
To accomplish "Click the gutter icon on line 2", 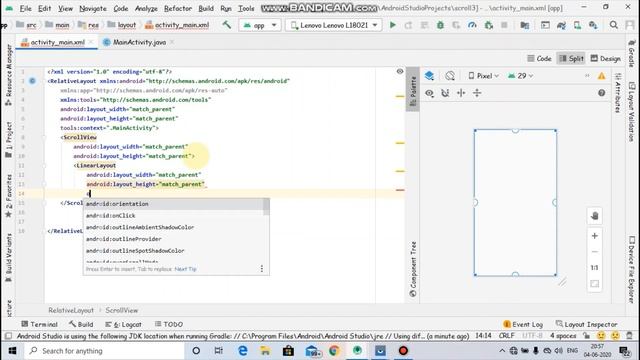I will (32, 81).
